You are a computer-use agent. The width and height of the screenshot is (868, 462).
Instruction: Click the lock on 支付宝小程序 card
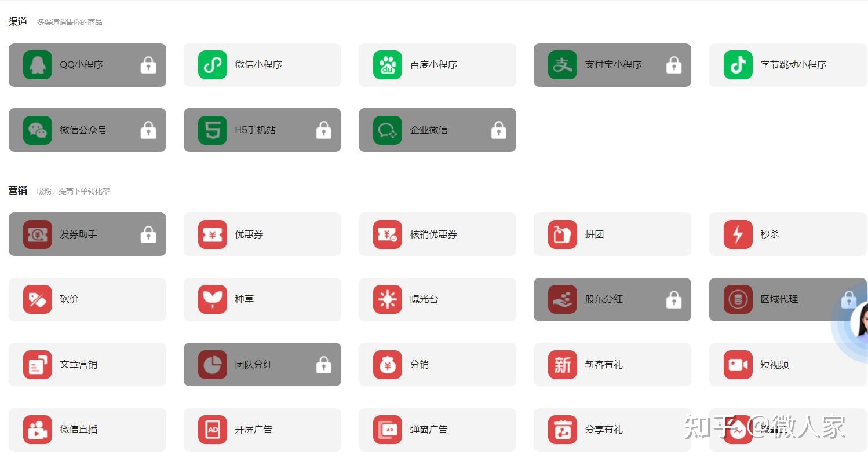(x=674, y=65)
